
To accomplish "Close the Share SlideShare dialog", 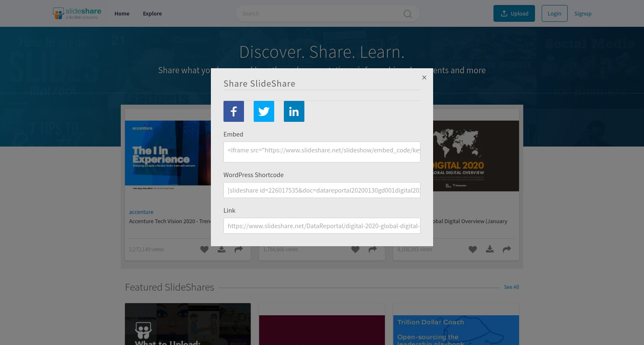I will (424, 77).
